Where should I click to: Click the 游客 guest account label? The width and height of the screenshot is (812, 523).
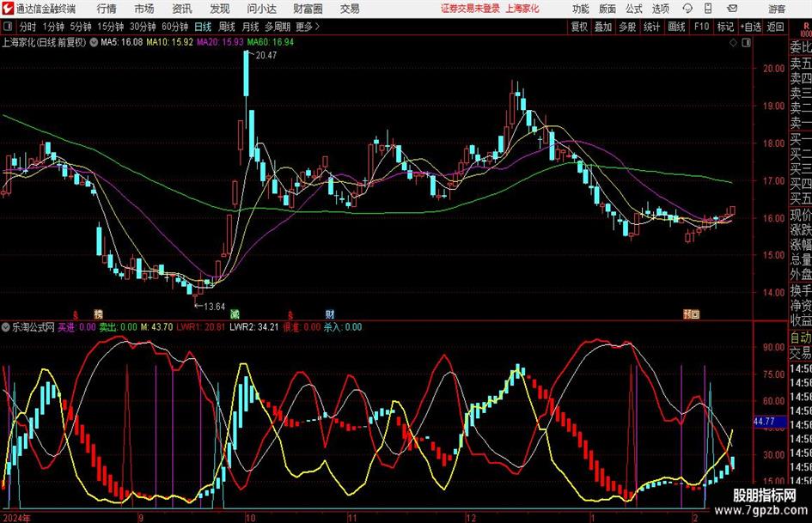[x=777, y=9]
